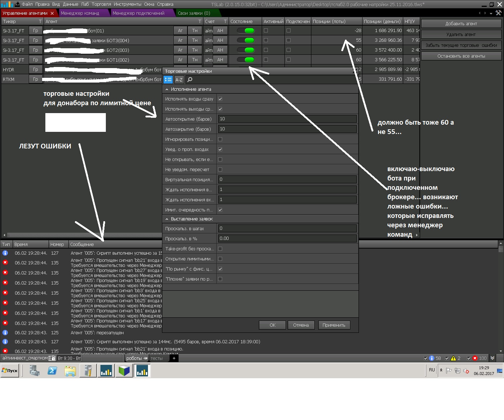Click the left tab-scroll arrow in the tab strip
Viewport: 504px width, 420px height.
click(x=480, y=13)
